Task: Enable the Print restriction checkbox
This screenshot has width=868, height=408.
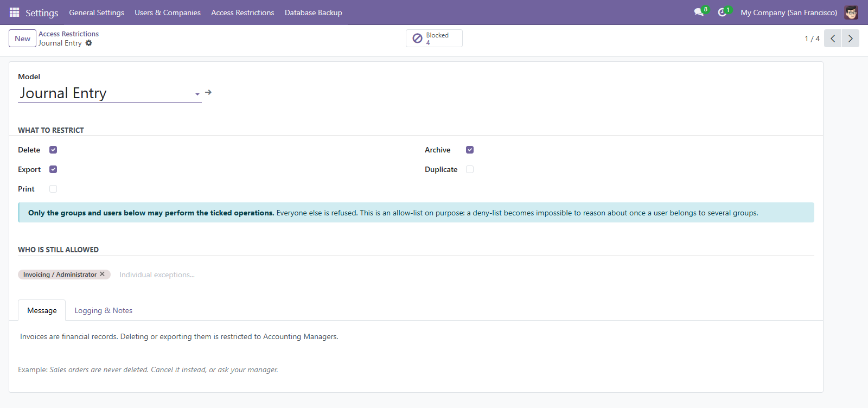Action: (53, 189)
